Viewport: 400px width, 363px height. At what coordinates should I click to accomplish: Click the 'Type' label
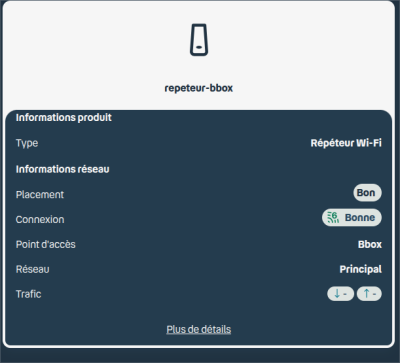(27, 143)
